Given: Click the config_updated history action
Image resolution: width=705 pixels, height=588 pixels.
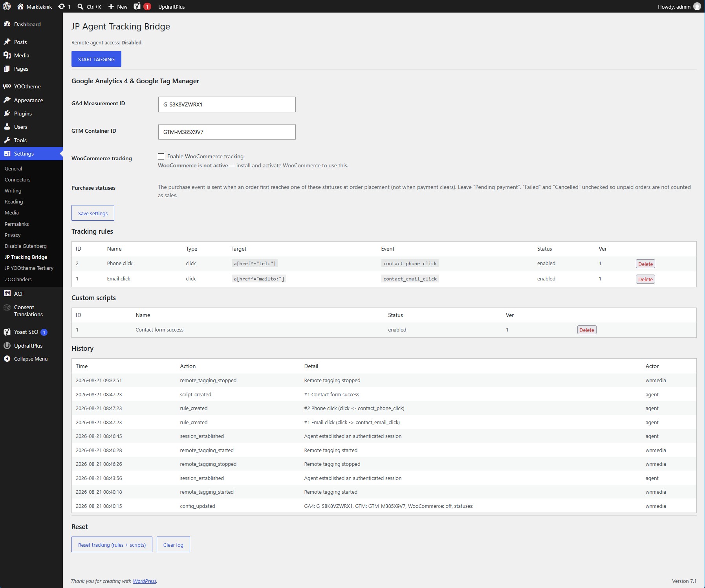Looking at the screenshot, I should (x=198, y=506).
